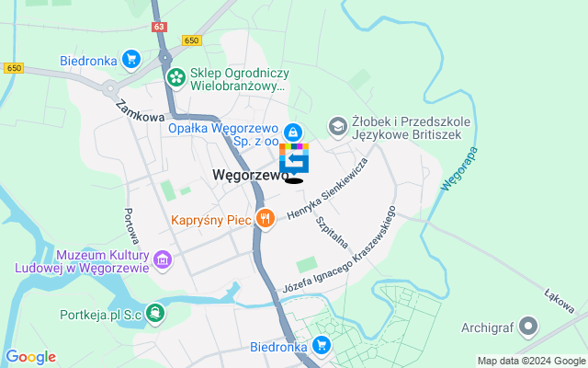Open the Kapryśny Piec restaurant fork icon
Image resolution: width=588 pixels, height=368 pixels.
pos(266,219)
